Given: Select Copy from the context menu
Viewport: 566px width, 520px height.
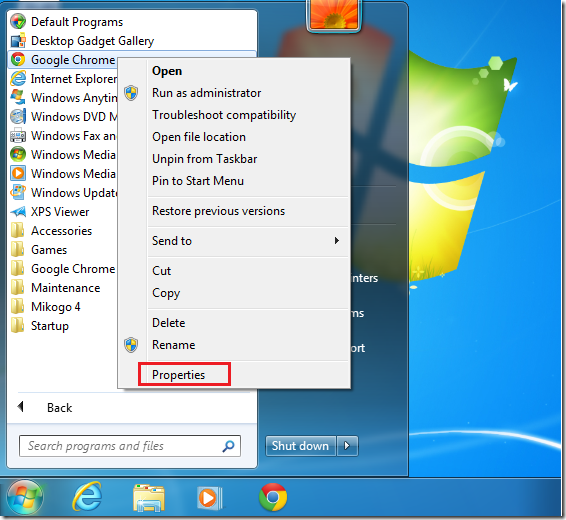Looking at the screenshot, I should [166, 293].
